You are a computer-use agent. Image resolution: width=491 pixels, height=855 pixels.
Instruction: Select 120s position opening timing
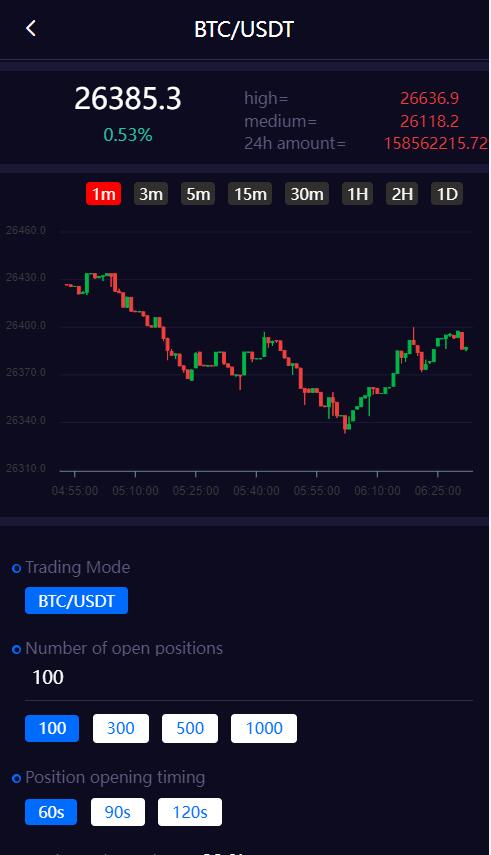coord(190,812)
